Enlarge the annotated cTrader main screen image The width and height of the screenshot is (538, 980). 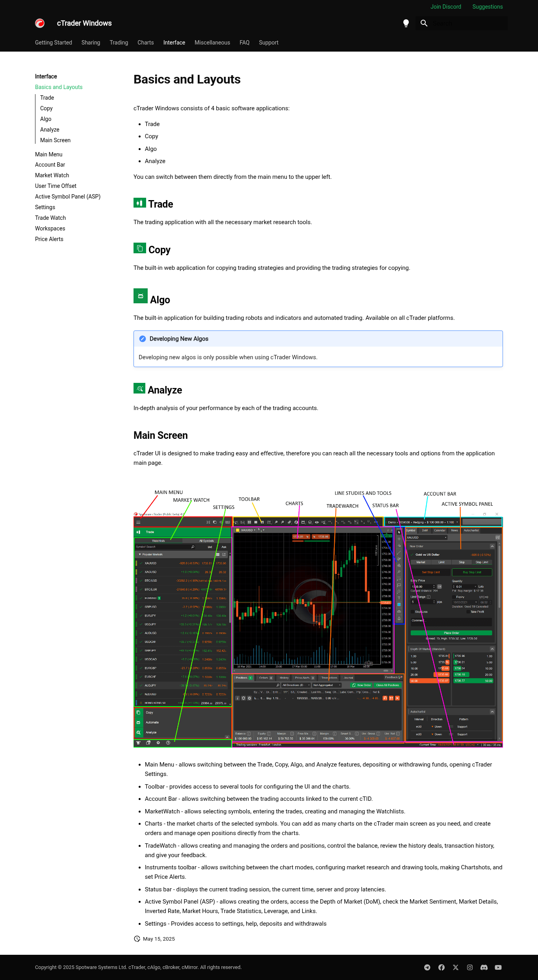[x=318, y=618]
